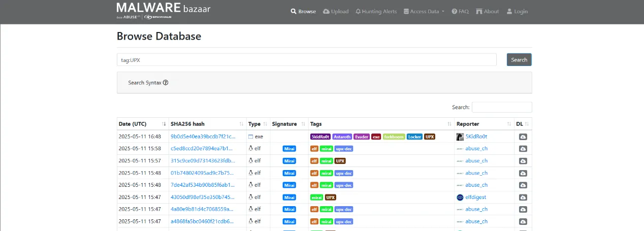Viewport: 644px width, 231px height.
Task: Click the elfdigest reporter name link
Action: 476,197
